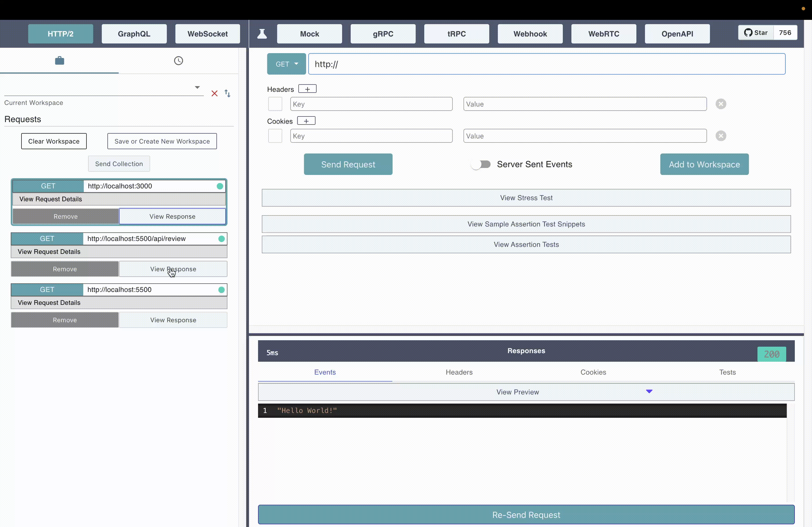Screen dimensions: 812x527
Task: Select the Headers response tab
Action: tap(459, 372)
